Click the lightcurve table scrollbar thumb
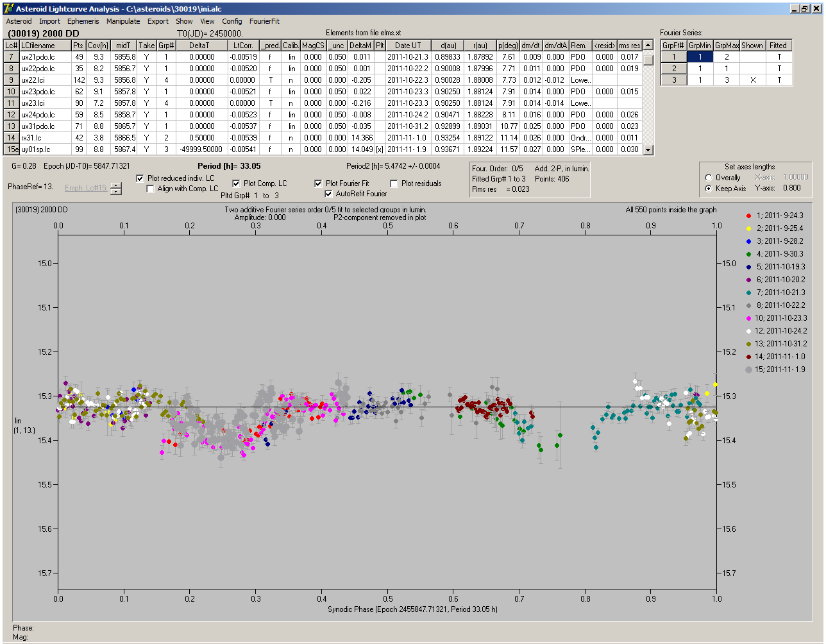Viewport: 826px width, 644px height. [x=648, y=60]
